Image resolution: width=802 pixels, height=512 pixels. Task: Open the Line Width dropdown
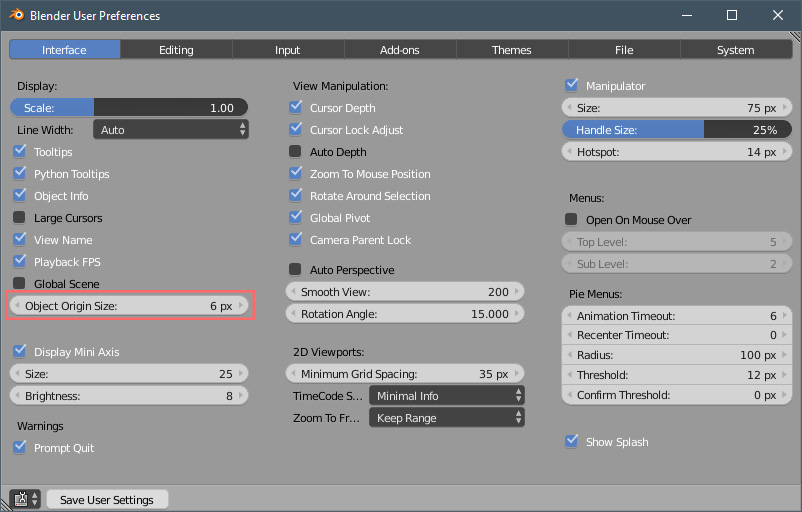tap(171, 130)
